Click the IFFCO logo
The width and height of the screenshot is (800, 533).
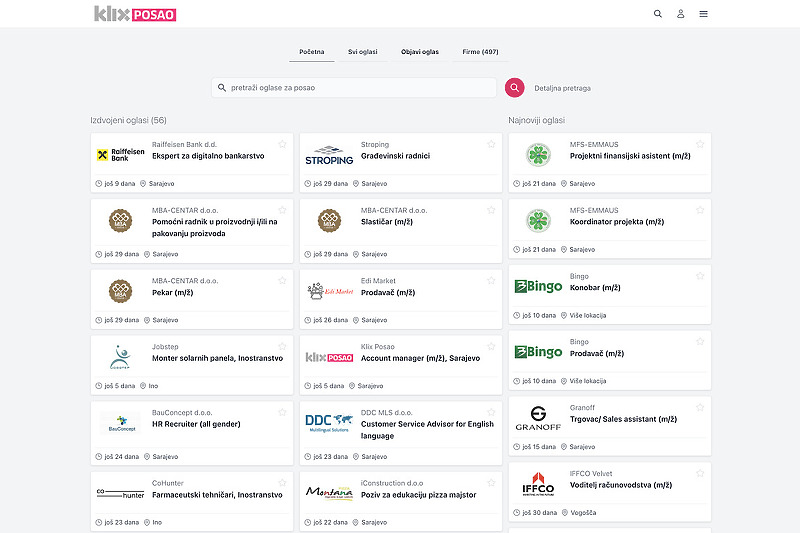coord(538,484)
